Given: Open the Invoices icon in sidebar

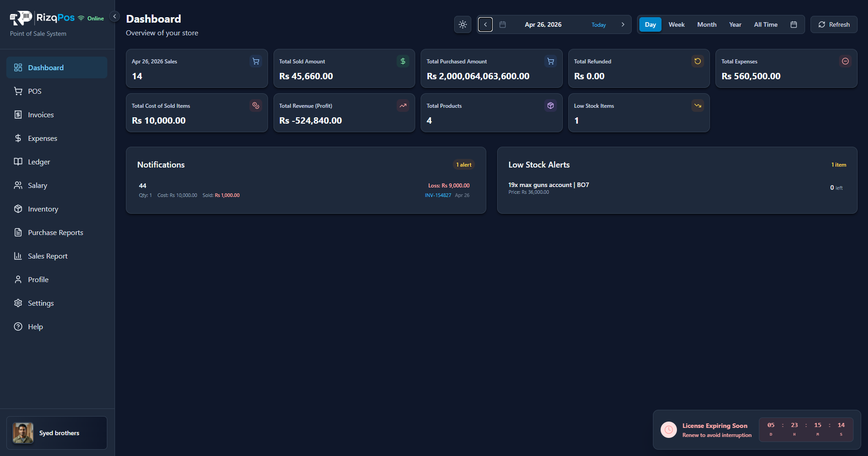Looking at the screenshot, I should (x=18, y=115).
